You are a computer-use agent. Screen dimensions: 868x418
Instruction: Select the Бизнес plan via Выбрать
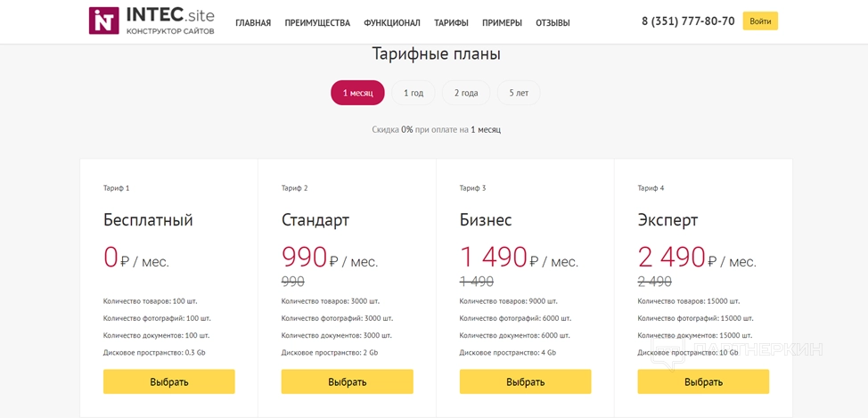point(525,381)
